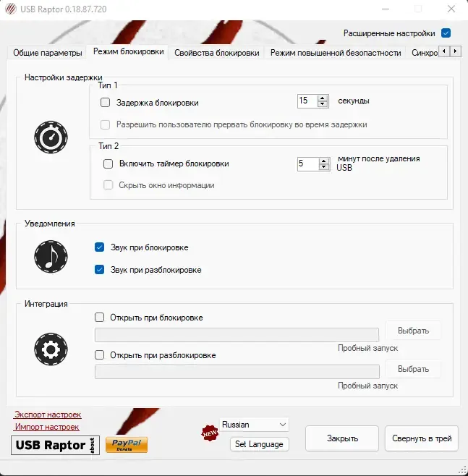Screen dimensions: 468x476
Task: Click the Закрыть button
Action: point(342,438)
